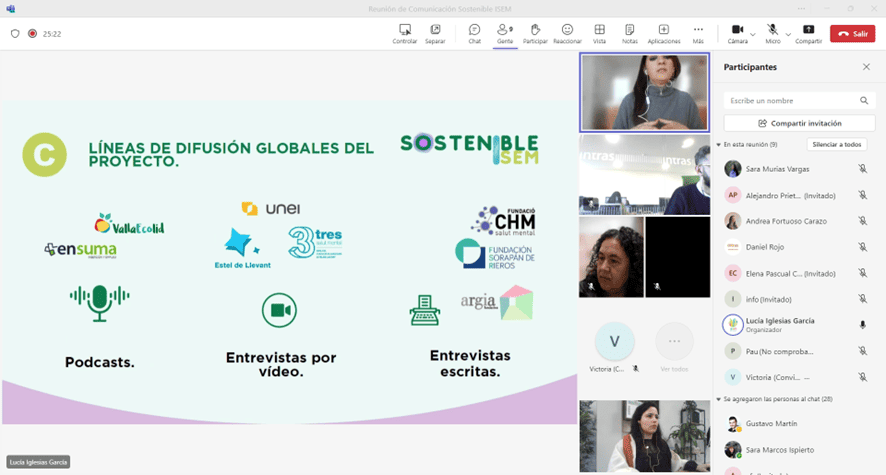The height and width of the screenshot is (475, 886).
Task: Click the shared slide presentation area
Action: (289, 262)
